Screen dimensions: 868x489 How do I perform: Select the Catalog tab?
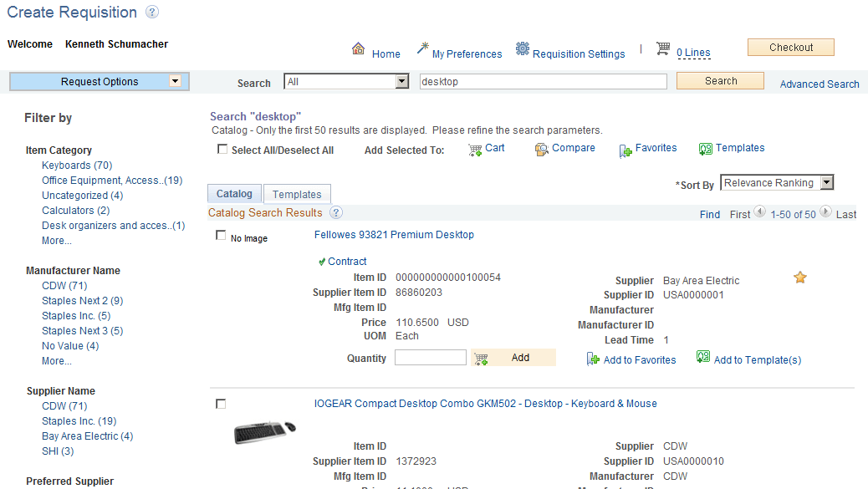[234, 193]
